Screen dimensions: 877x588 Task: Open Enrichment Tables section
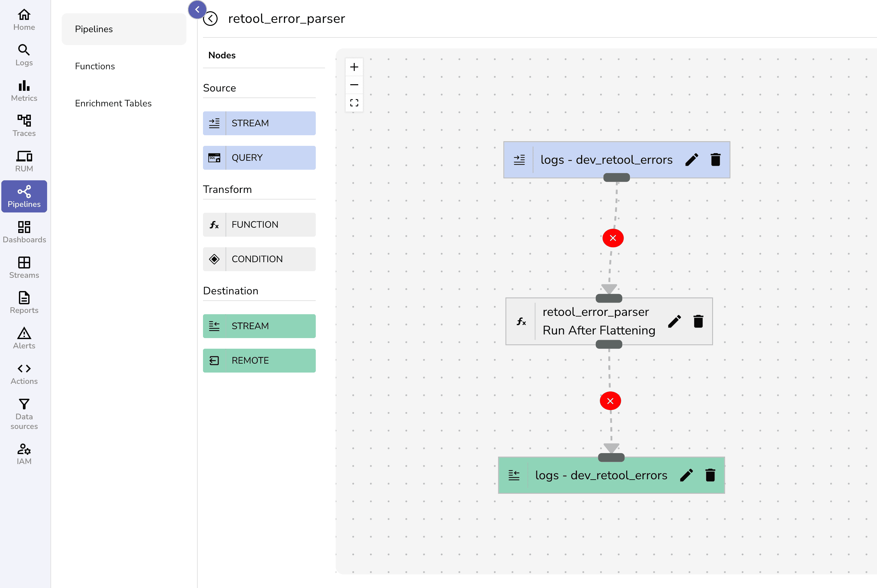(113, 103)
